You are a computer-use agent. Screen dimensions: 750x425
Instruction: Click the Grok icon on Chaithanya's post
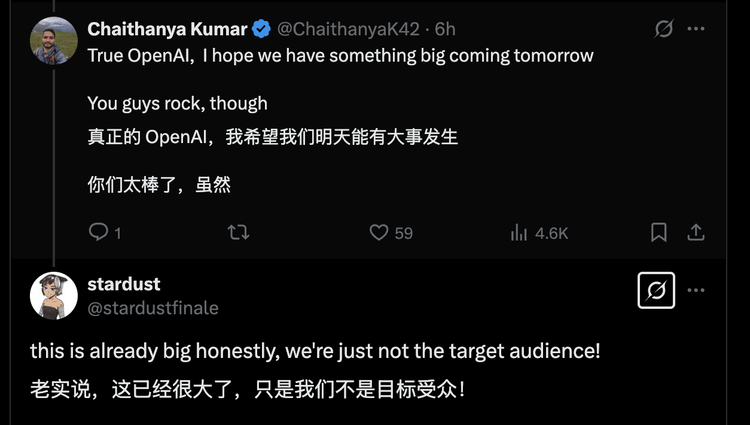tap(664, 29)
